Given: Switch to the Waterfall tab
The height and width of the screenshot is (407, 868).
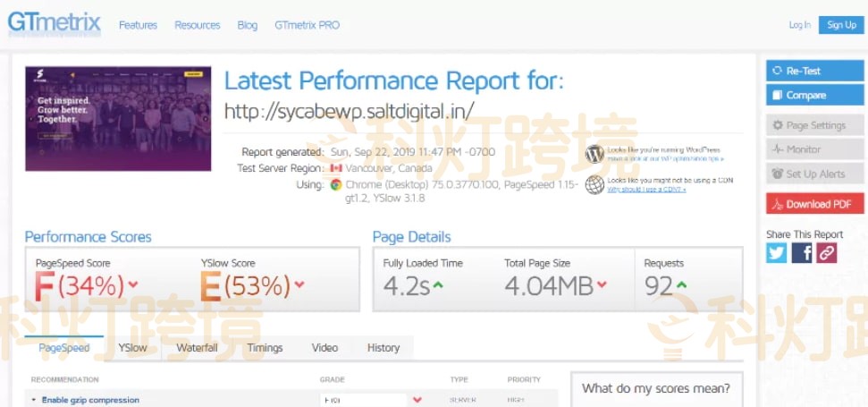Looking at the screenshot, I should (197, 348).
